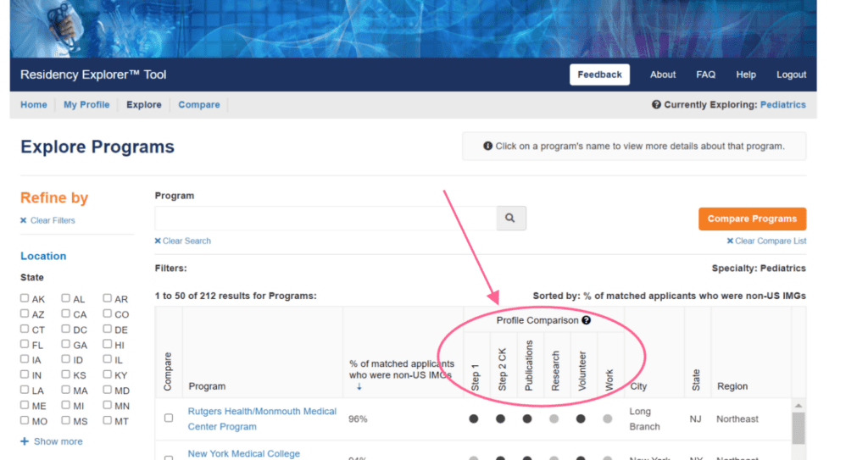868x460 pixels.
Task: Check the CA state checkbox
Action: (66, 314)
